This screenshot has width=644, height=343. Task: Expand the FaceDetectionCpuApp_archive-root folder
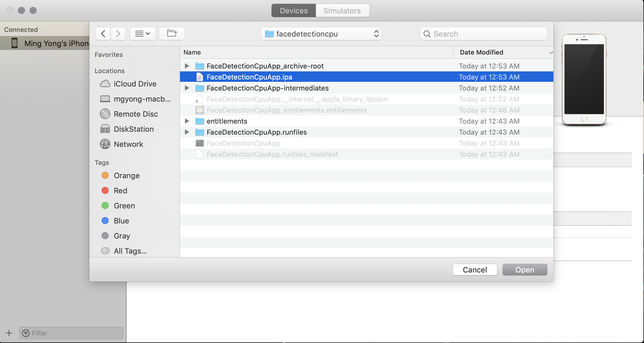187,66
